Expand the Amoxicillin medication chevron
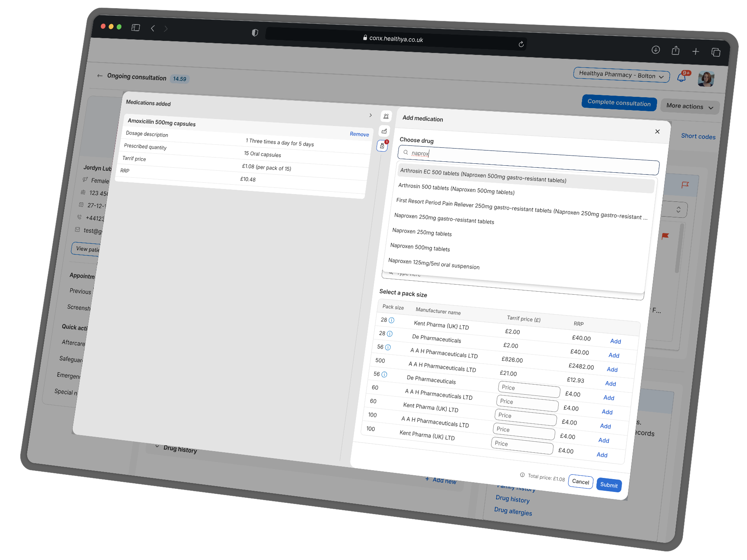Screen dimensions: 747x560 (370, 115)
